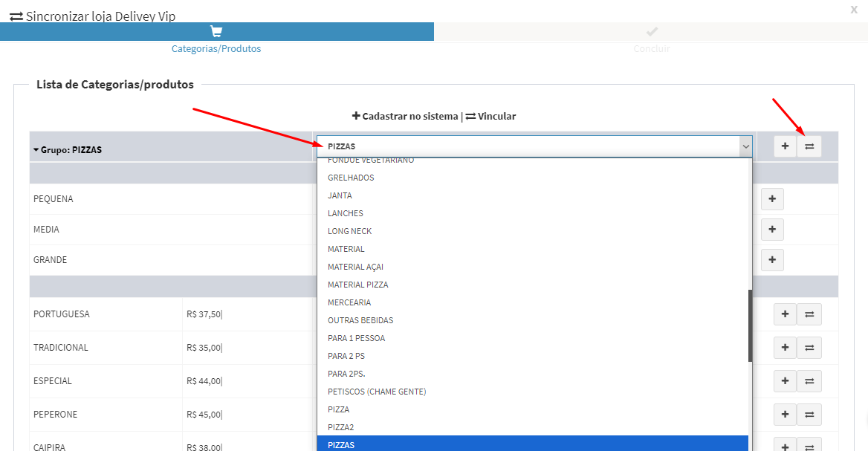Click the dropdown list scrollbar thumb
The width and height of the screenshot is (868, 451).
(750, 325)
